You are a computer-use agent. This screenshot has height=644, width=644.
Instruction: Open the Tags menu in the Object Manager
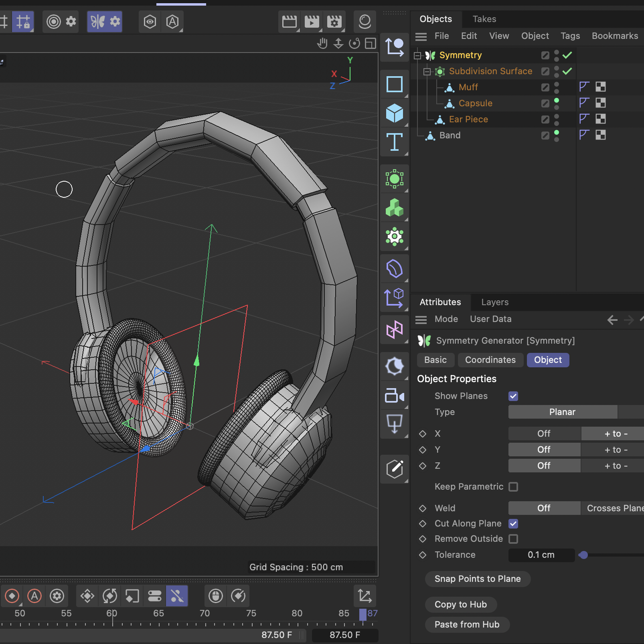tap(570, 36)
